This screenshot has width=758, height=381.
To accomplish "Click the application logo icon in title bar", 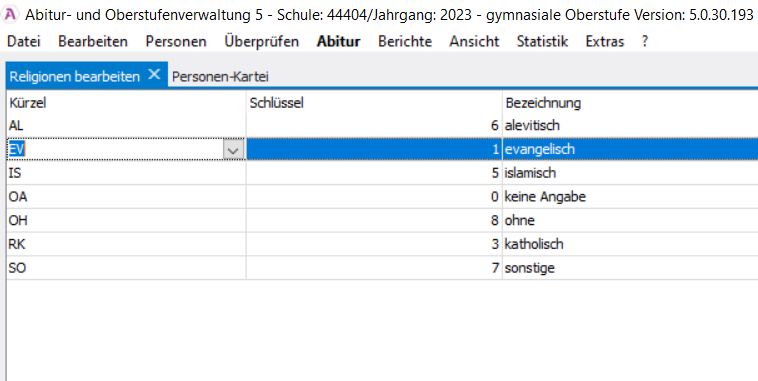I will point(10,15).
